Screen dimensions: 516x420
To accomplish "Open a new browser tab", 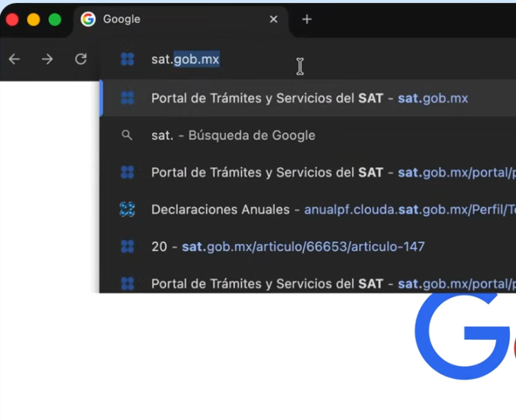I will pos(307,19).
